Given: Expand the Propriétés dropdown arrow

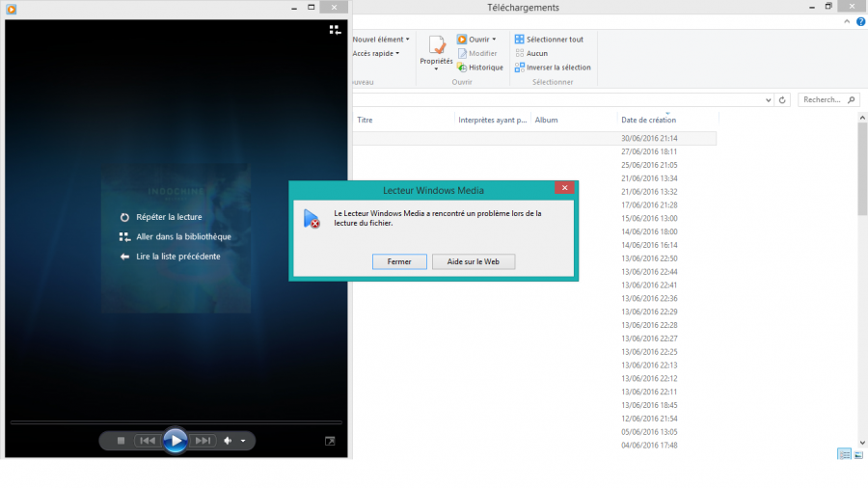Looking at the screenshot, I should coord(436,69).
